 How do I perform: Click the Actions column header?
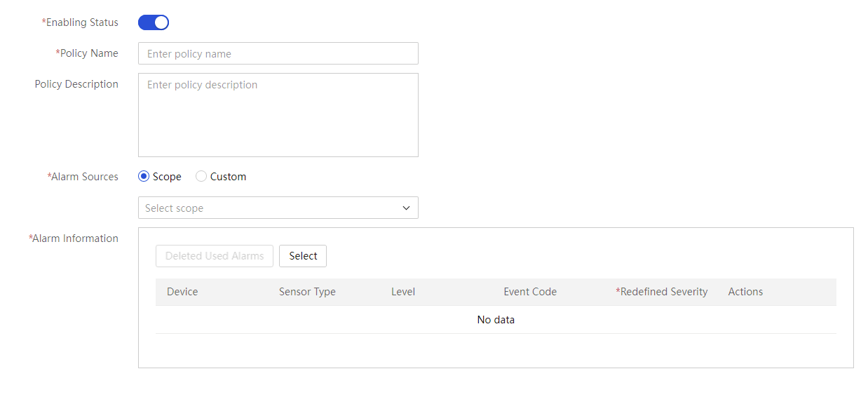pyautogui.click(x=745, y=292)
